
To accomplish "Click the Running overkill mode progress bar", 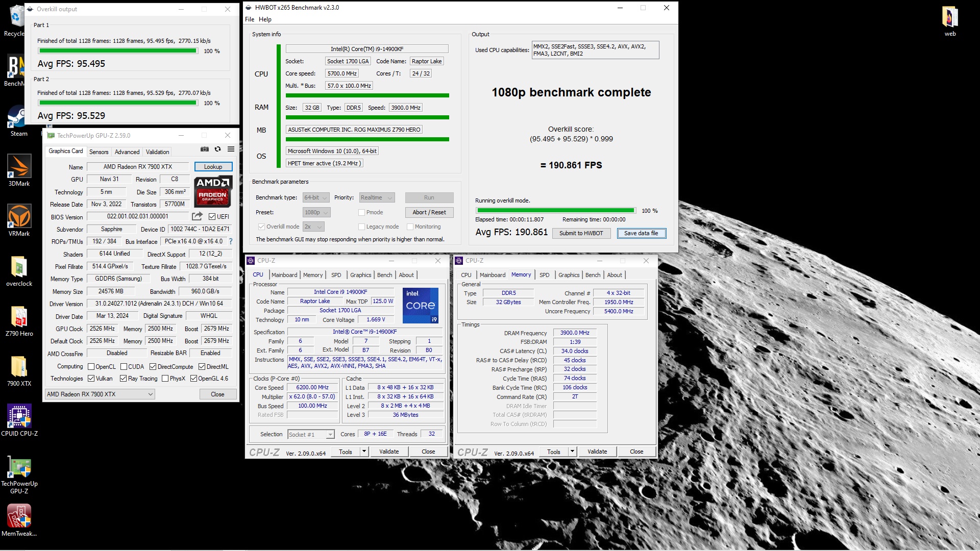I will [555, 211].
